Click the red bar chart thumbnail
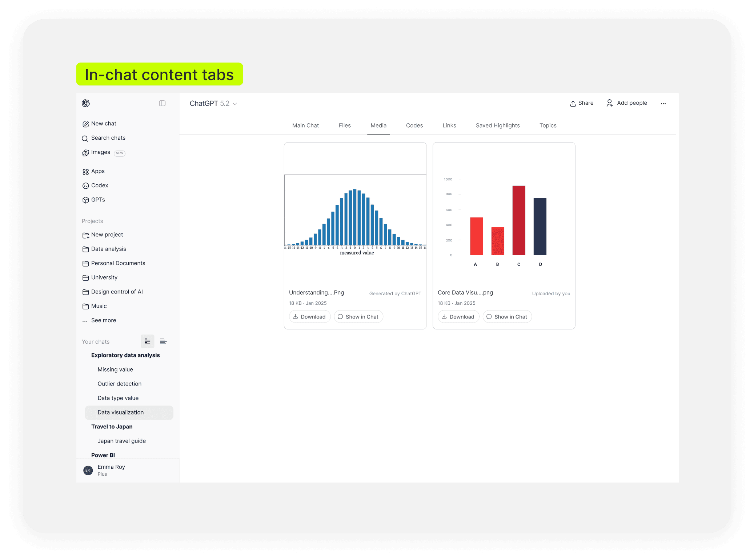 pos(504,222)
